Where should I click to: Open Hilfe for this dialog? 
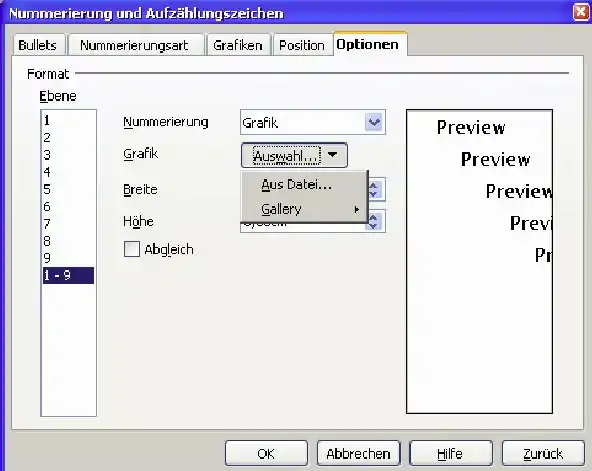coord(450,453)
